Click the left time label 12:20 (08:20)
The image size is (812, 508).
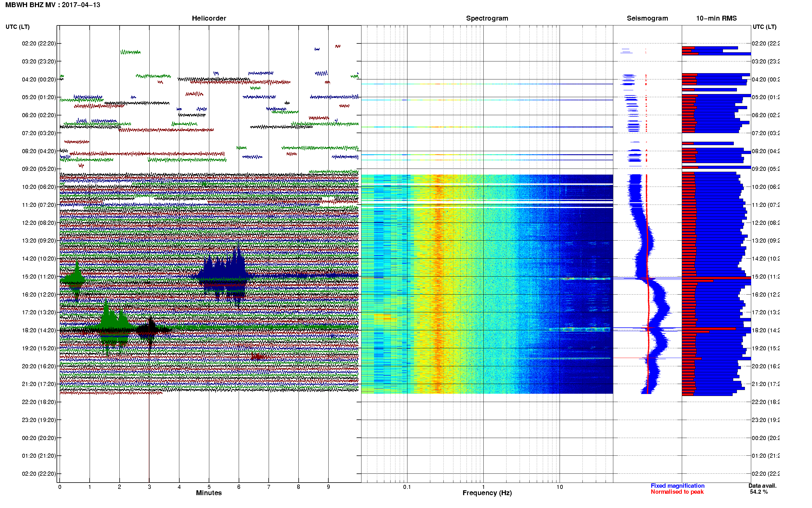[x=39, y=223]
